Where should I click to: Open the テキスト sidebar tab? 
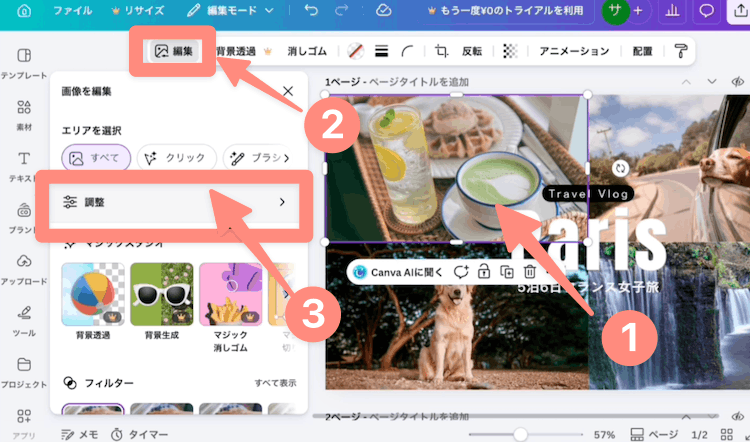24,167
